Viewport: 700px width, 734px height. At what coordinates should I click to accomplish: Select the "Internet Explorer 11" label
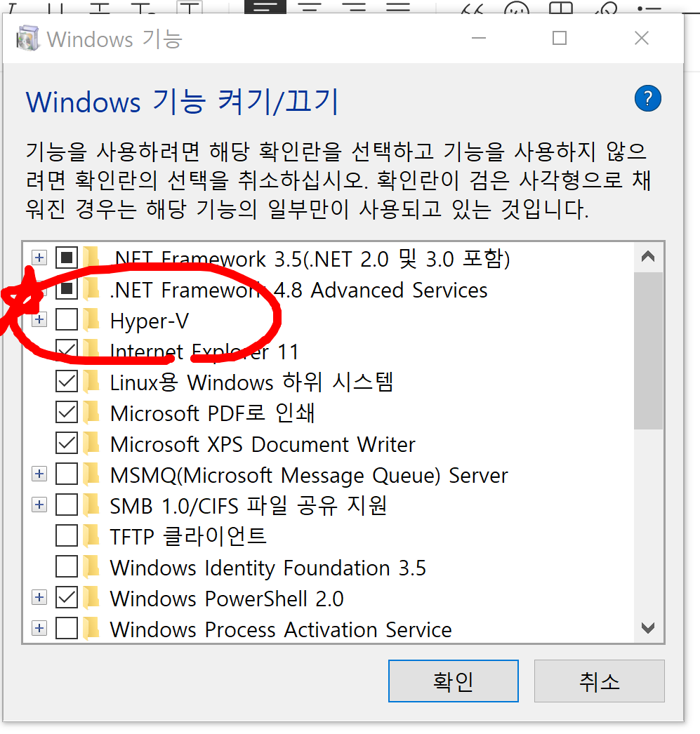(x=204, y=352)
